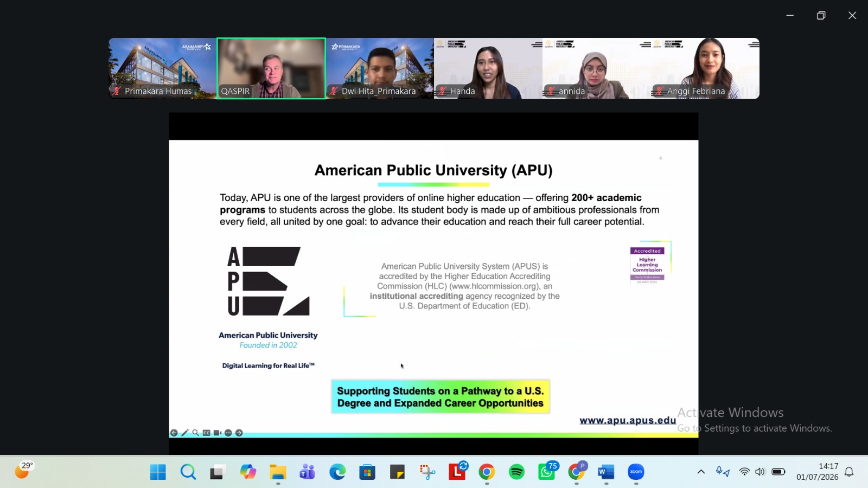This screenshot has width=868, height=488.
Task: Click the APU logo on the slide
Action: [269, 281]
